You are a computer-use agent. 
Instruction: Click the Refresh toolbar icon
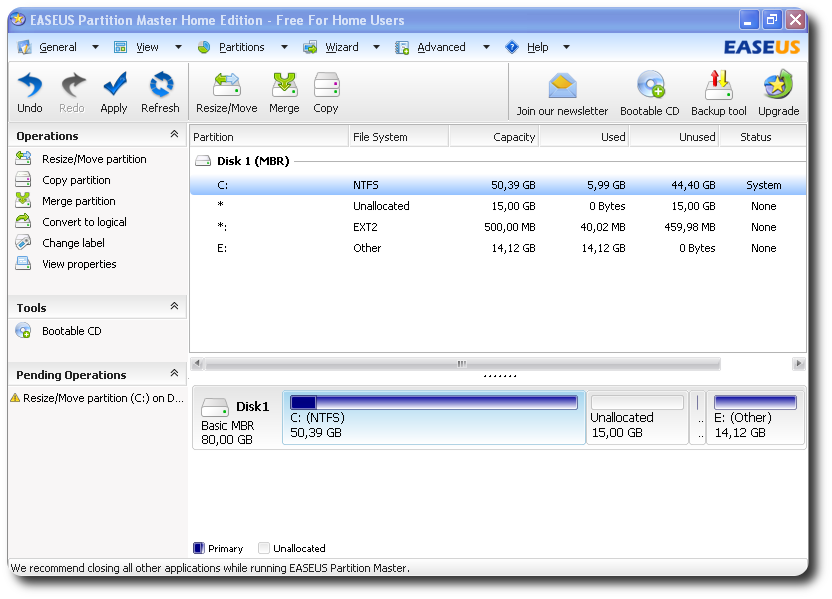point(161,85)
